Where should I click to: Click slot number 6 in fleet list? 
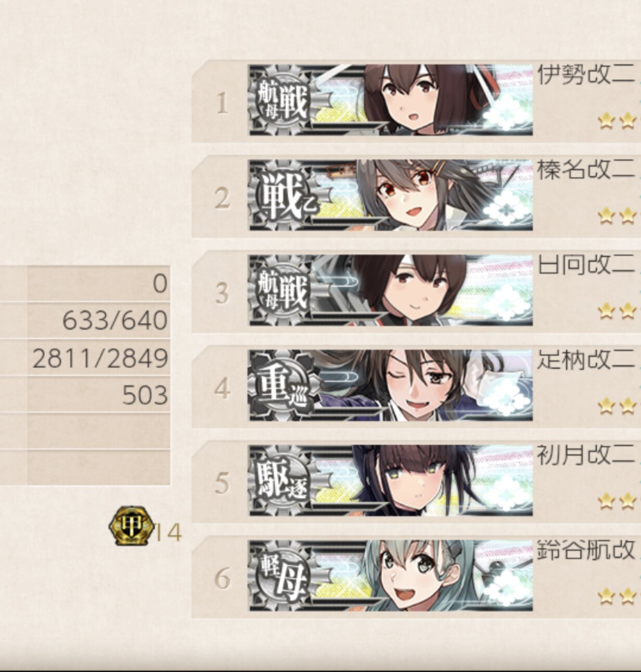point(222,579)
